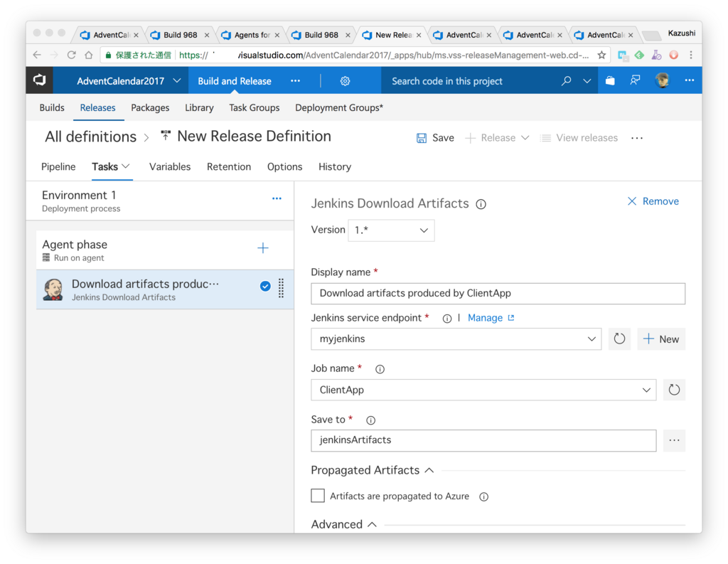Click the info icon next to Jenkins service endpoint
This screenshot has width=728, height=564.
[x=446, y=319]
